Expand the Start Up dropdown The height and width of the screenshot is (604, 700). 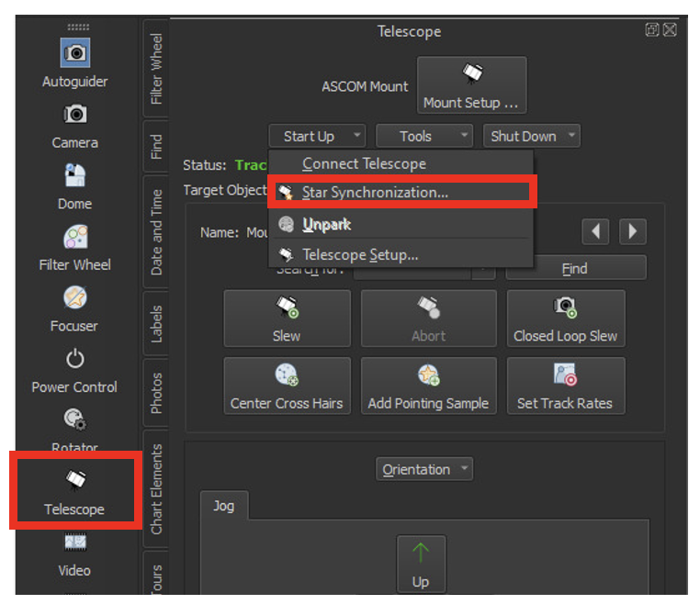click(317, 136)
